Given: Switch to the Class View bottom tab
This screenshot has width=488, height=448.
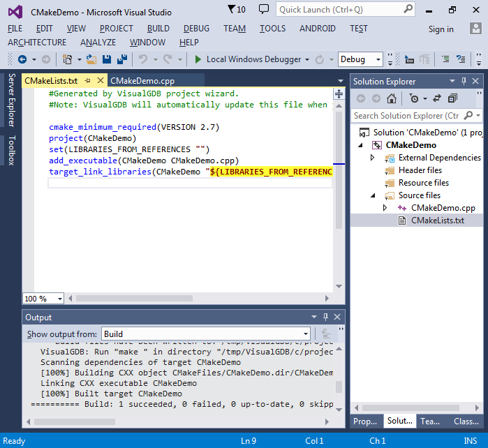Looking at the screenshot, I should (x=466, y=421).
